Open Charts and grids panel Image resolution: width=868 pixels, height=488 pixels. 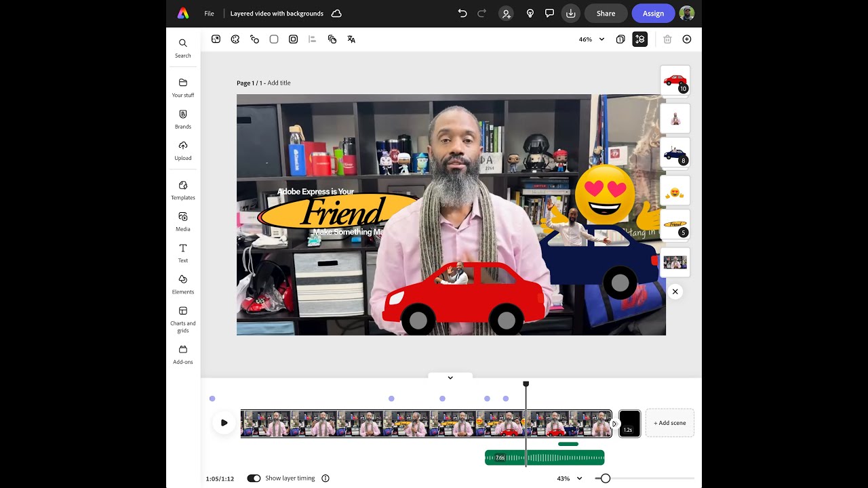click(x=183, y=319)
